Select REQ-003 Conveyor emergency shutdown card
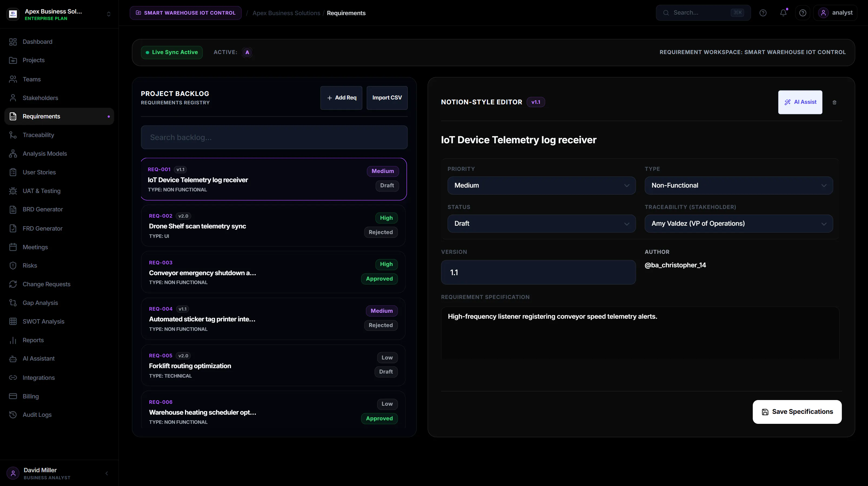This screenshot has width=868, height=486. [273, 272]
